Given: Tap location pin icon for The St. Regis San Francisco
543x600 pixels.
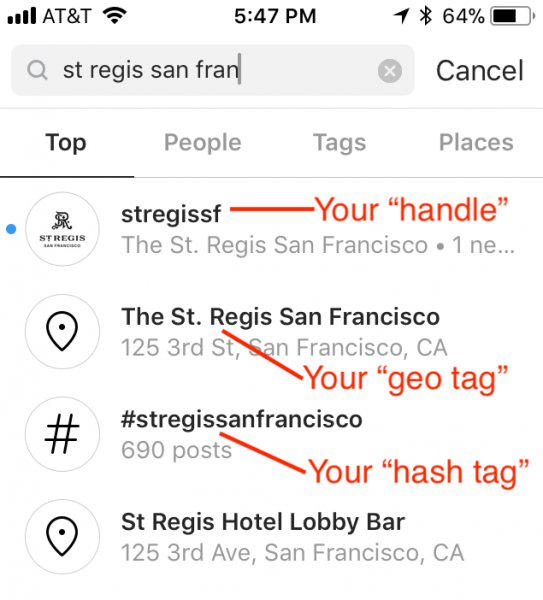Looking at the screenshot, I should pos(62,331).
